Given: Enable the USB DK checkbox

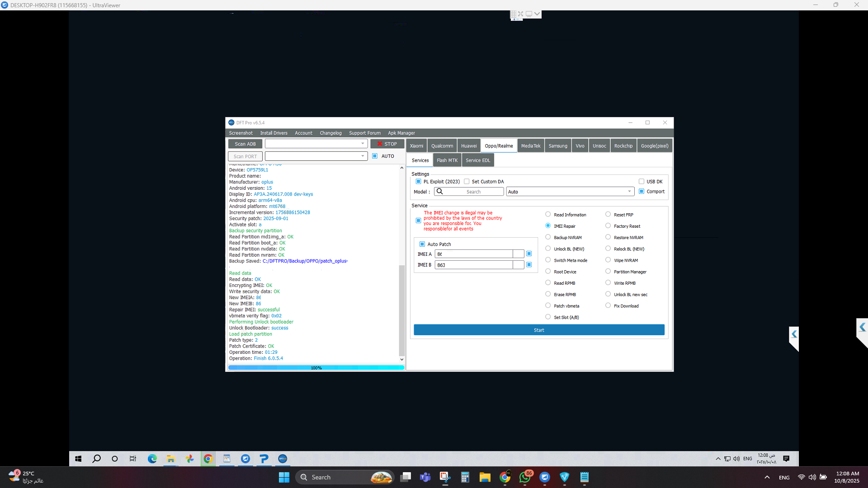Looking at the screenshot, I should pyautogui.click(x=641, y=182).
